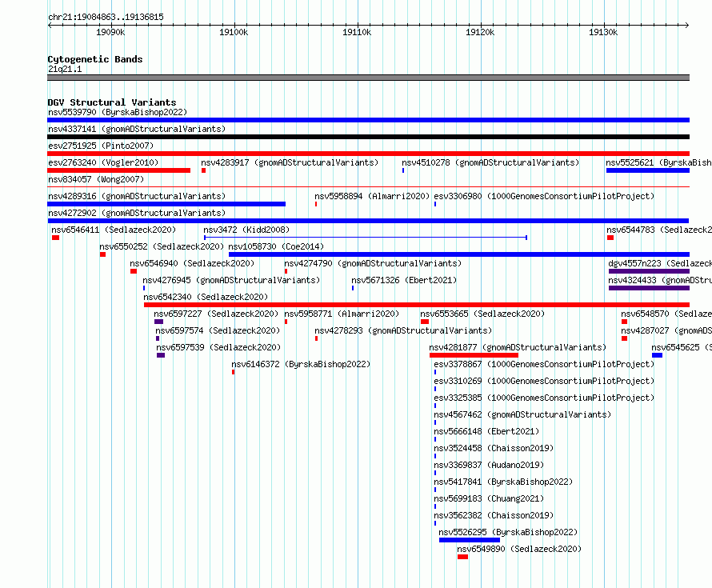Click the 19110k ruler position label

357,32
